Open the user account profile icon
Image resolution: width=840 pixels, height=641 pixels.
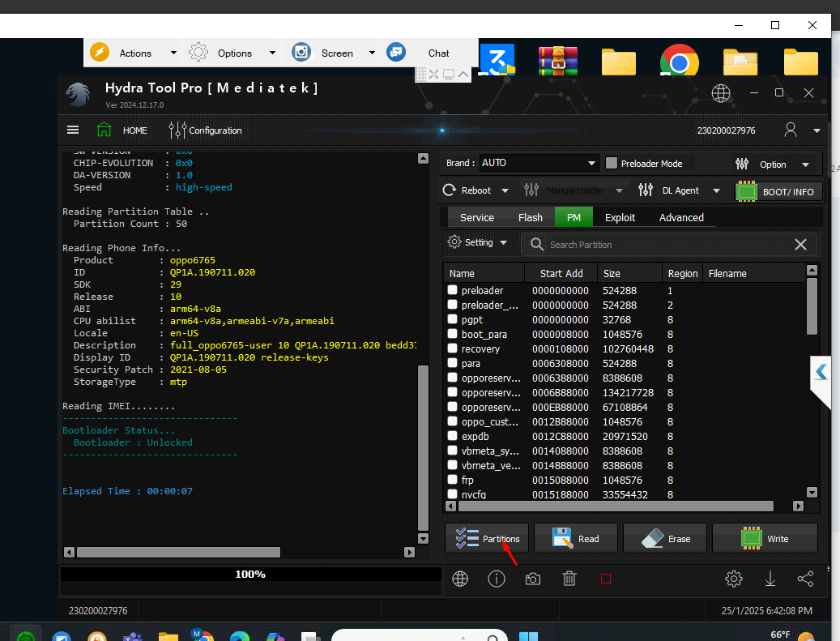790,130
